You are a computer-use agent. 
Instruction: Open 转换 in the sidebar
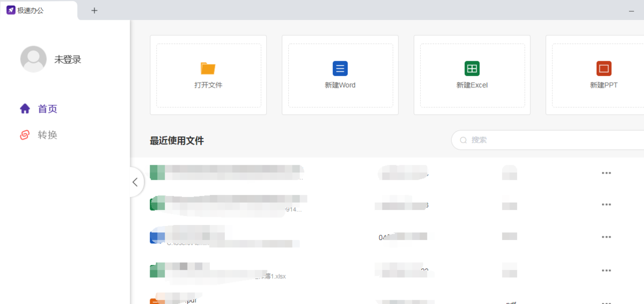[x=47, y=135]
